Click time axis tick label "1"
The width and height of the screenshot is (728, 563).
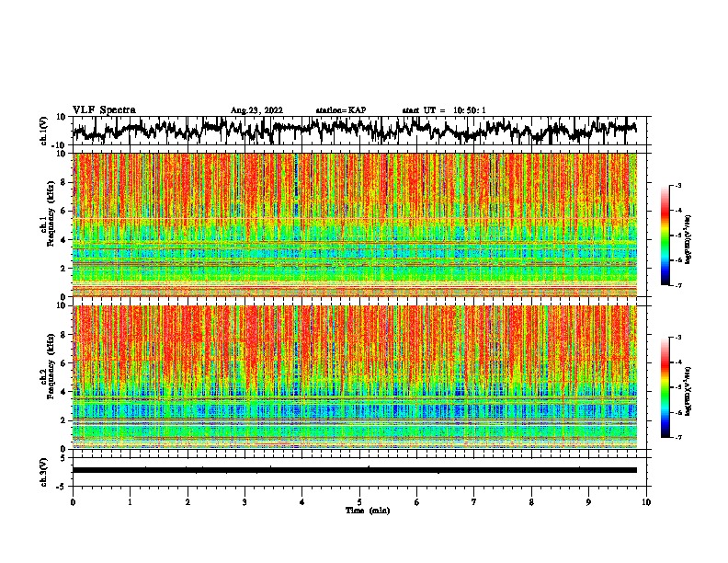click(130, 502)
